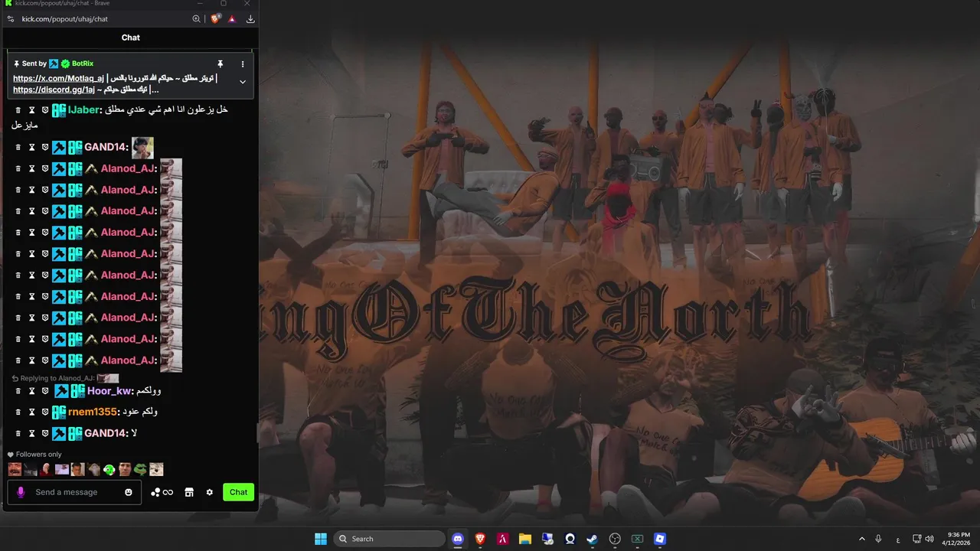Ban GAND14 from the 'لا' message row
Screen dimensions: 980x551
click(45, 433)
